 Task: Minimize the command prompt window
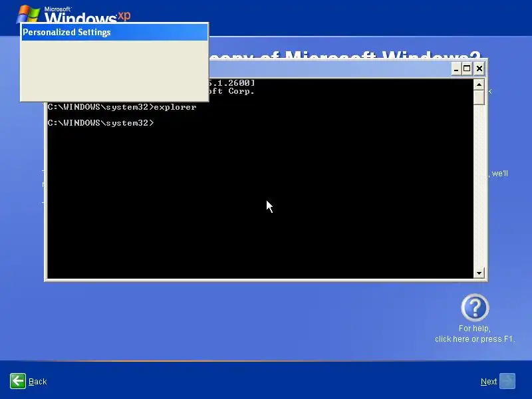coord(456,69)
